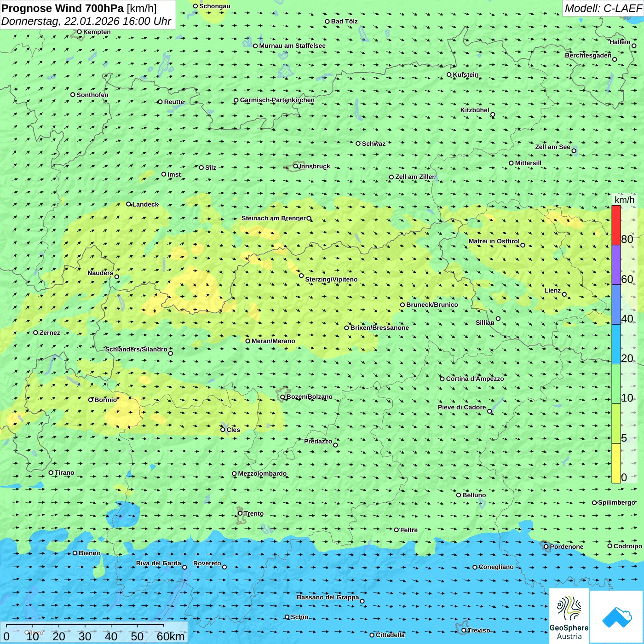Click the yellow 0-5 km/h legend color
644x644 pixels.
pyautogui.click(x=616, y=463)
